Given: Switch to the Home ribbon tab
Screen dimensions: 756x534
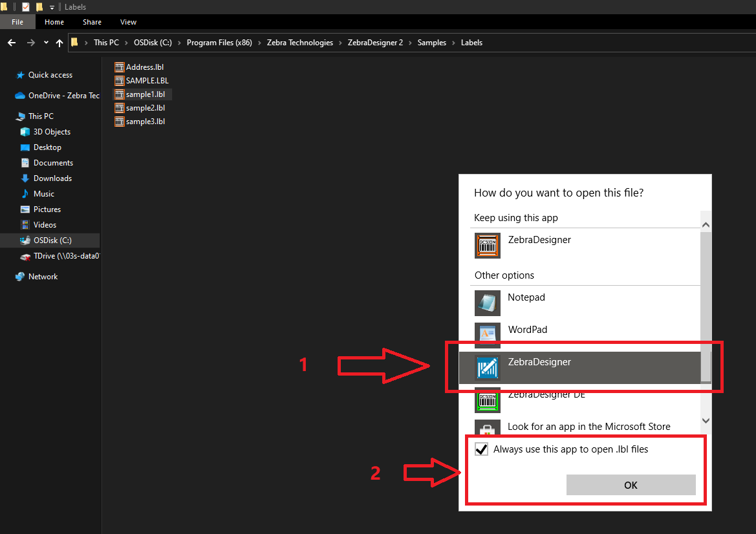Looking at the screenshot, I should pos(54,21).
